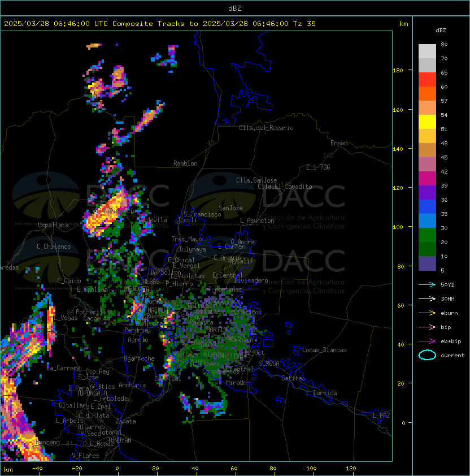Click the 'L_Asuncion' map label
Screen dimensions: 470x476
click(x=257, y=220)
